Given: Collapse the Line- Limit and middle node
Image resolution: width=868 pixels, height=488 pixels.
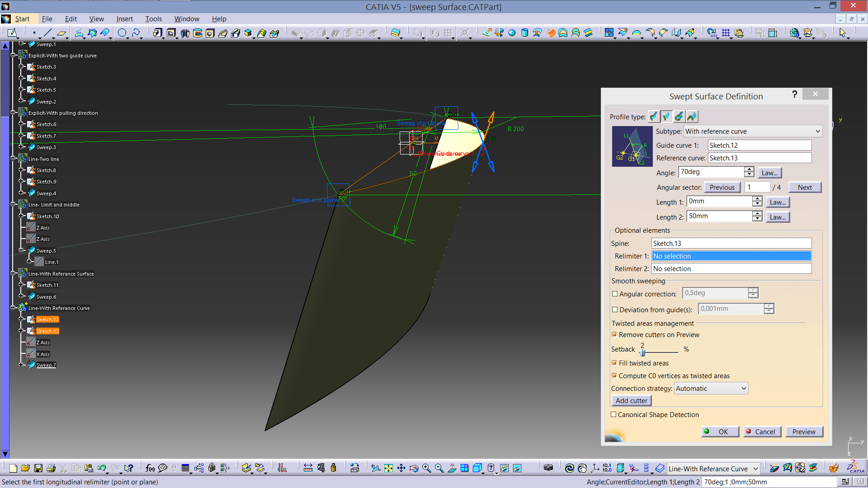Looking at the screenshot, I should (13, 204).
